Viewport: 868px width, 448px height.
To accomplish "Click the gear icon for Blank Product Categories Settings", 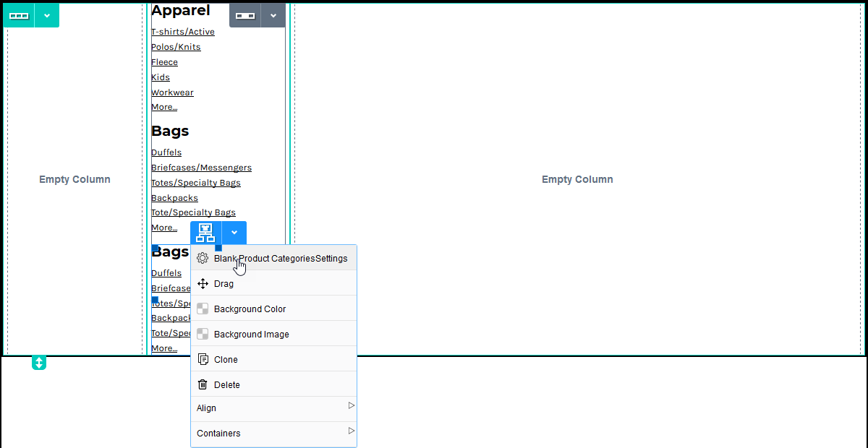I will point(203,259).
